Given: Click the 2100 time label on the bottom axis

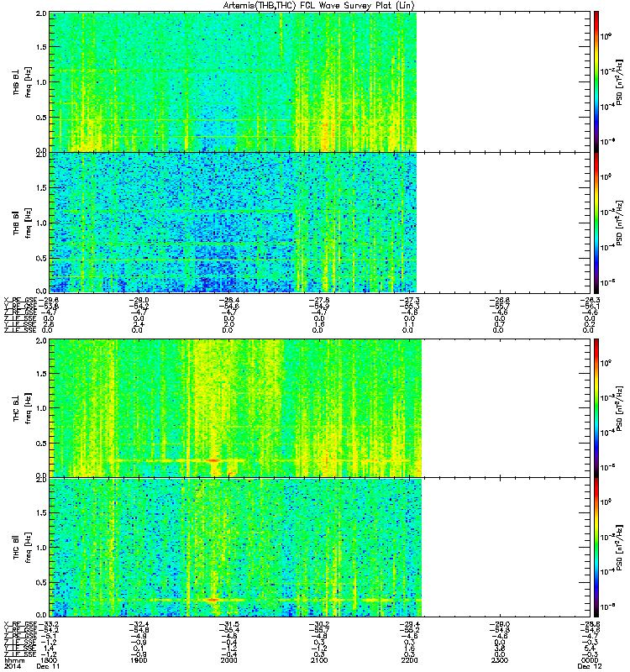Looking at the screenshot, I should (319, 660).
